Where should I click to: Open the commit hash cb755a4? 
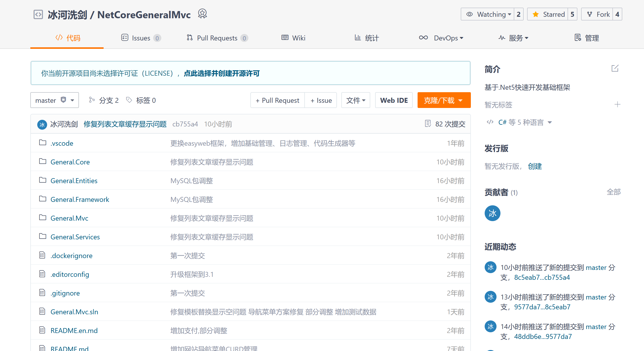185,124
